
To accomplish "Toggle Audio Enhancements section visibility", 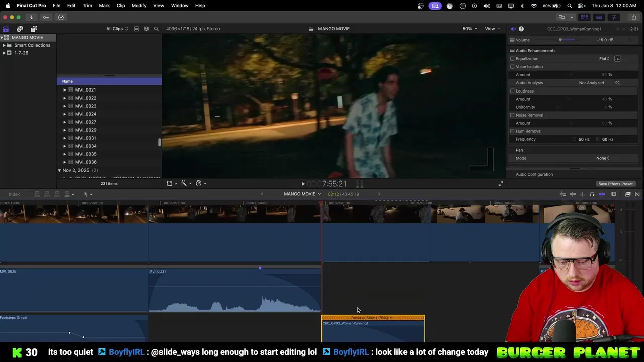I will [x=512, y=51].
